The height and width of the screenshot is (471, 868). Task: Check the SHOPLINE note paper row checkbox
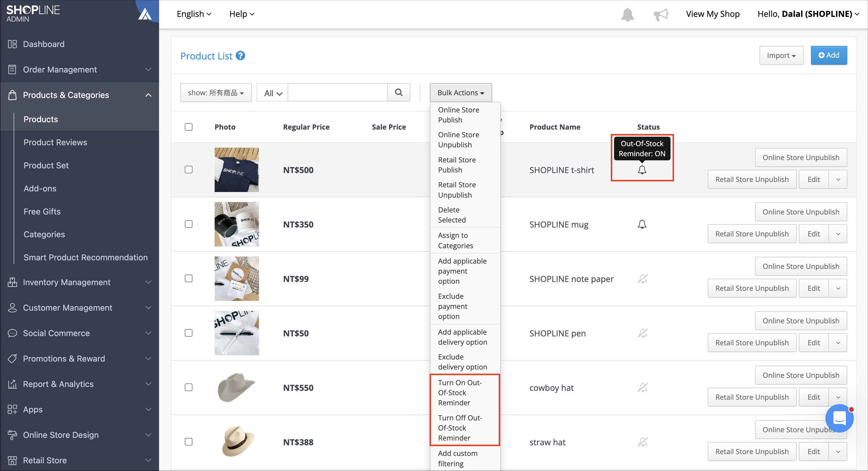pos(189,278)
